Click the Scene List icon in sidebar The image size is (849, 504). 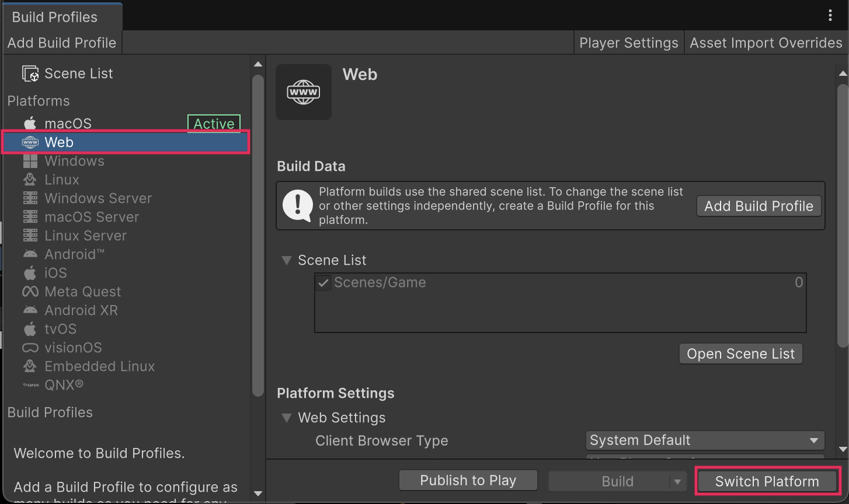pyautogui.click(x=30, y=74)
